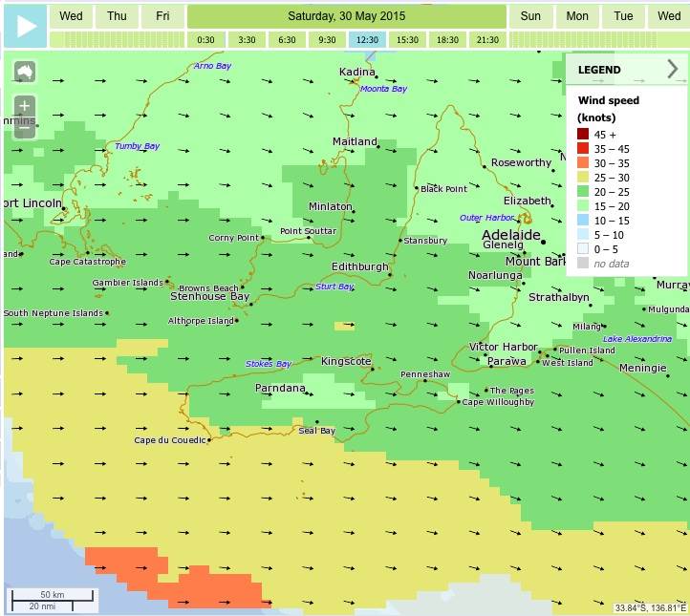Viewport: 690px width, 616px height.
Task: Select the 3:30 time step
Action: (247, 40)
